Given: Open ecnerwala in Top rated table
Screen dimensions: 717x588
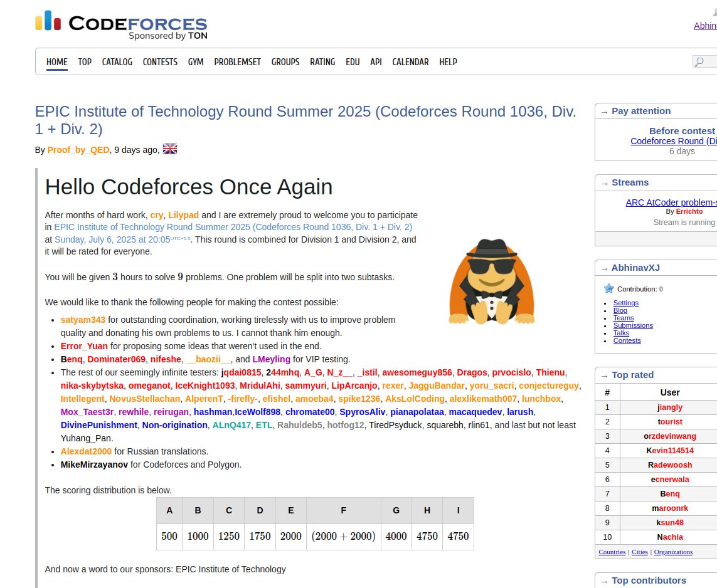Looking at the screenshot, I should pos(670,480).
